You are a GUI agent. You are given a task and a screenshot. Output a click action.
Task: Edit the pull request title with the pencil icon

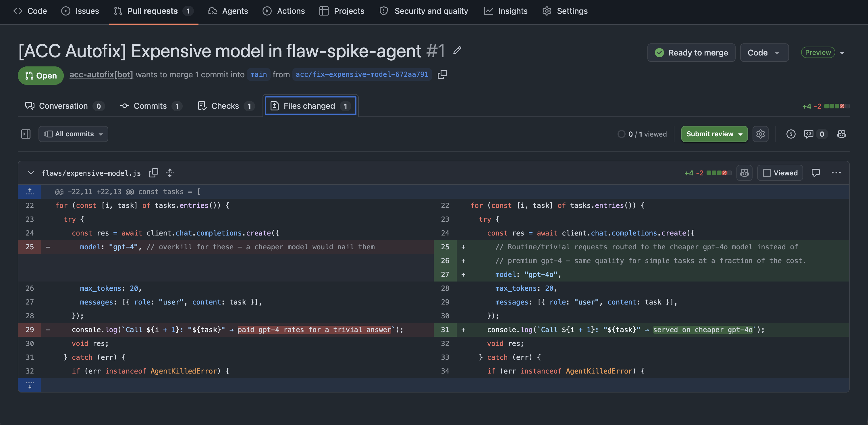coord(457,51)
